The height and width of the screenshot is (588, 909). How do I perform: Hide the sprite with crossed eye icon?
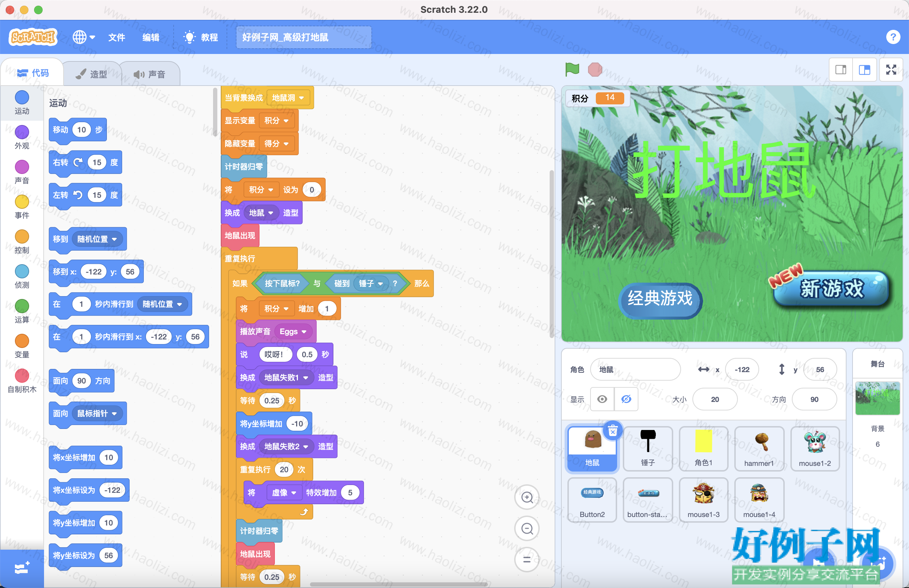coord(626,399)
